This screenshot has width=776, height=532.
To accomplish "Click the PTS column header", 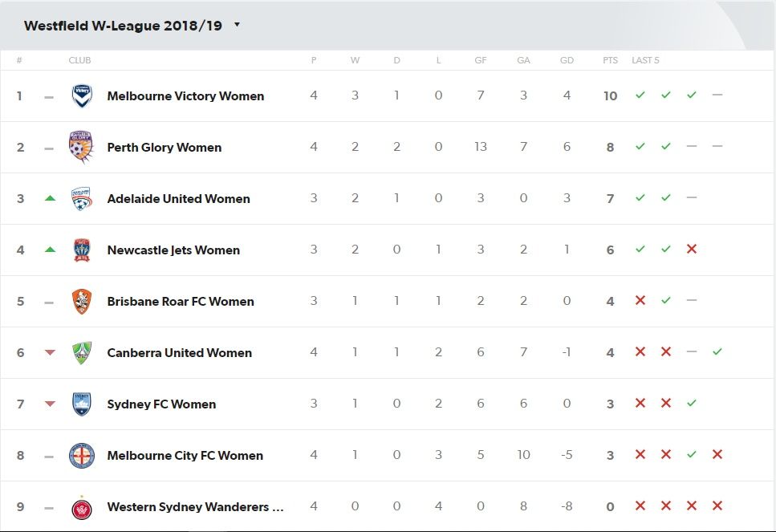I will point(610,60).
